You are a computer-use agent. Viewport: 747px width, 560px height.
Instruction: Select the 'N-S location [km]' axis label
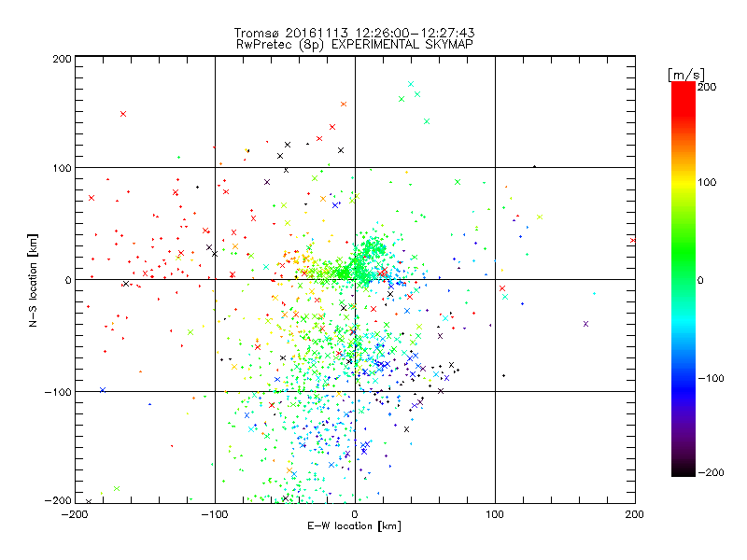click(x=33, y=280)
